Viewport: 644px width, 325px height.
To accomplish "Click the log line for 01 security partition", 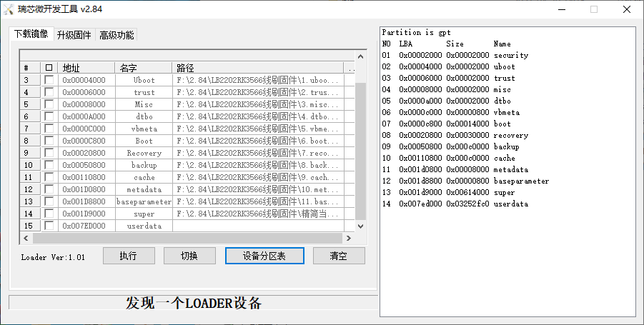I will click(455, 55).
